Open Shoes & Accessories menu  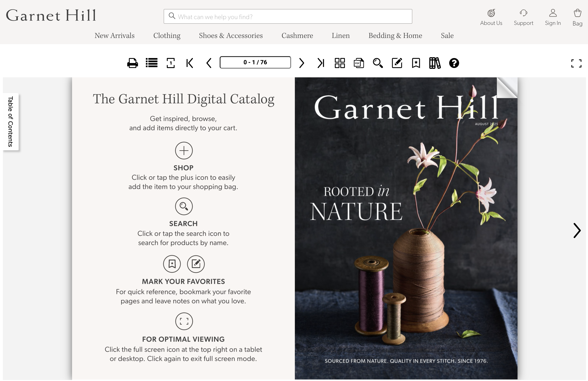coord(231,36)
